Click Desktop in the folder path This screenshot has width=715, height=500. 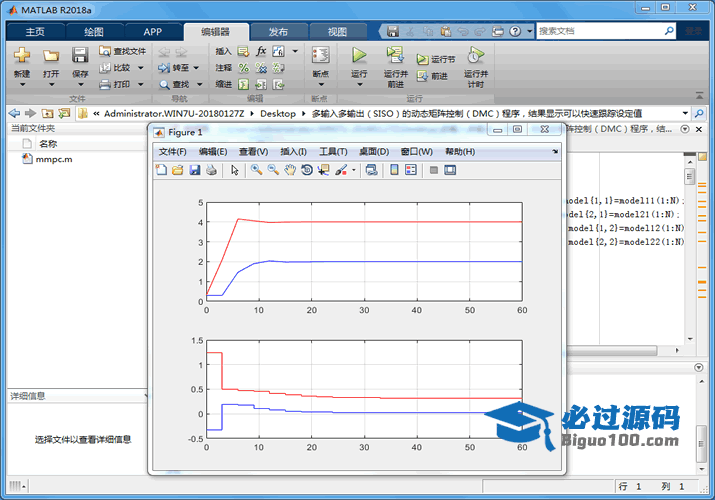[278, 113]
